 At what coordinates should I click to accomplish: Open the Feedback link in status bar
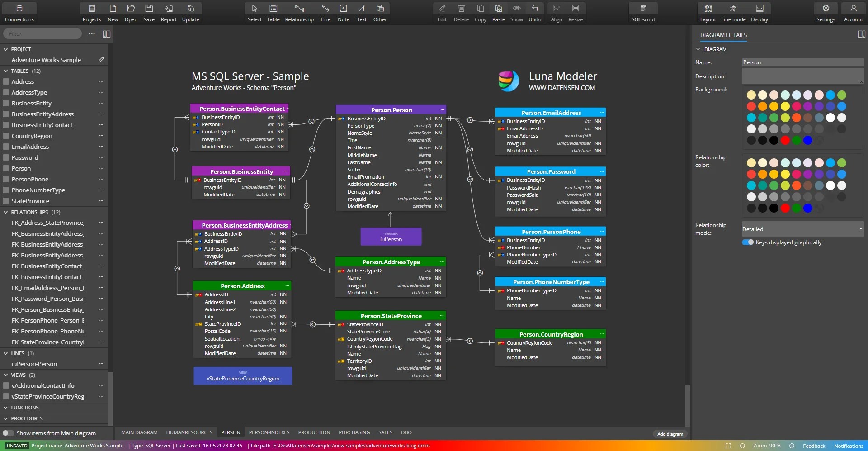click(814, 446)
